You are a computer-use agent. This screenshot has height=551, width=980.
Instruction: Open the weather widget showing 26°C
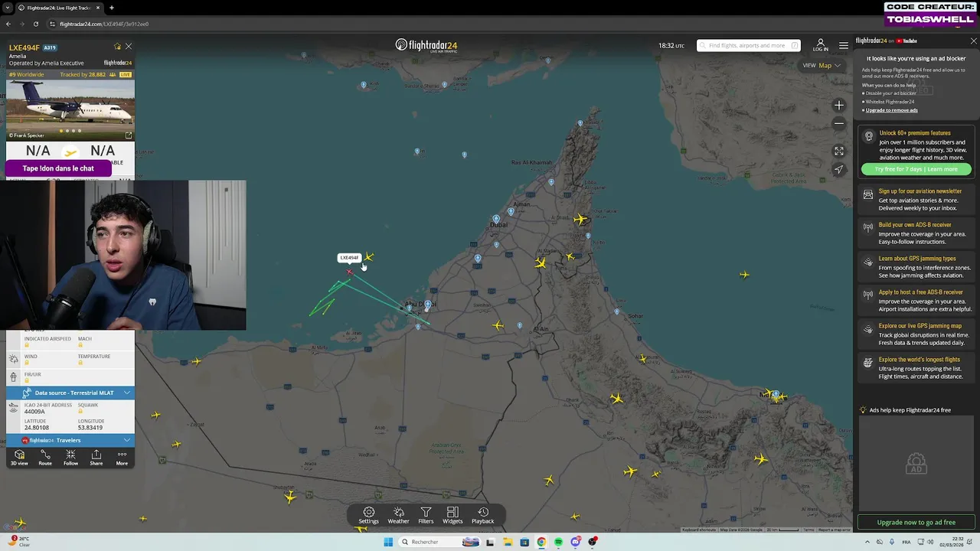pos(18,541)
